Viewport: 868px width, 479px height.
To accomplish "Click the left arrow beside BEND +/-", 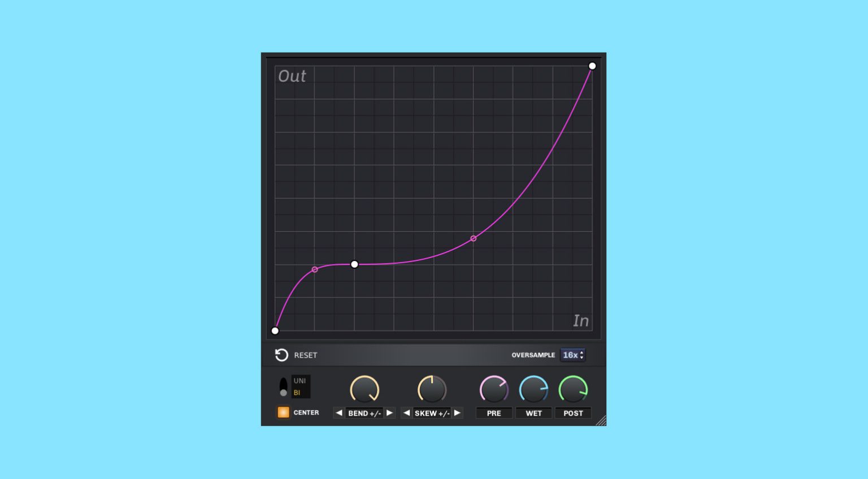I will [338, 413].
